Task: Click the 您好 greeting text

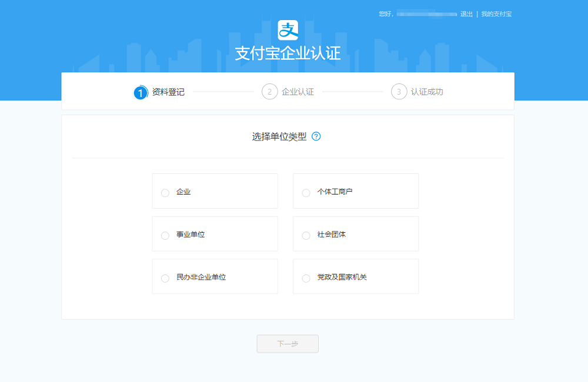Action: point(386,14)
